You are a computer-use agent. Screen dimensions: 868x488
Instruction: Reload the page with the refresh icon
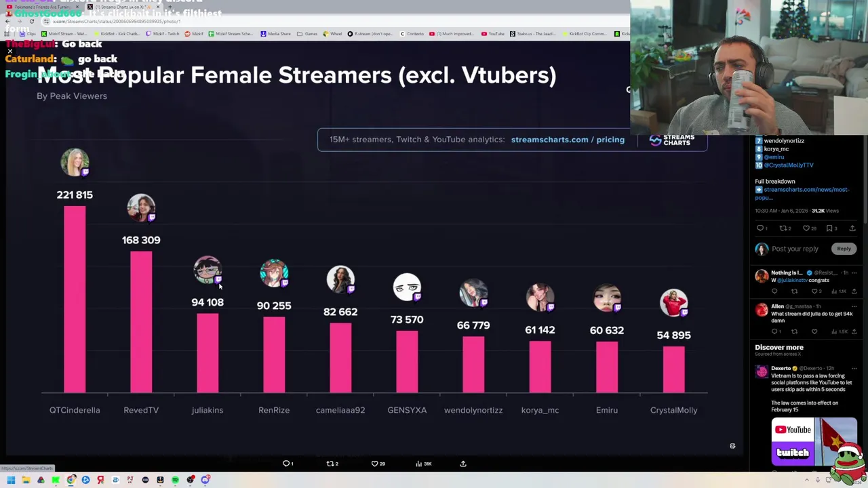point(31,21)
